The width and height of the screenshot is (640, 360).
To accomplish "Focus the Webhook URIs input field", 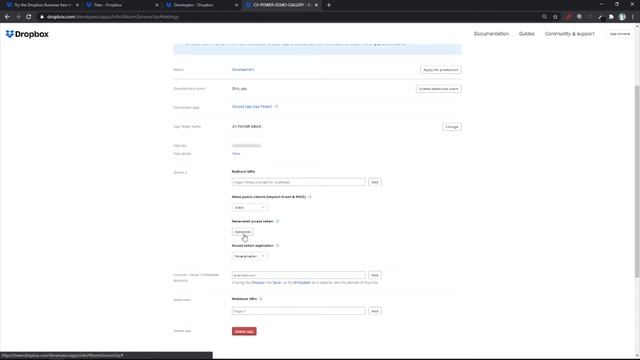I will [298, 311].
